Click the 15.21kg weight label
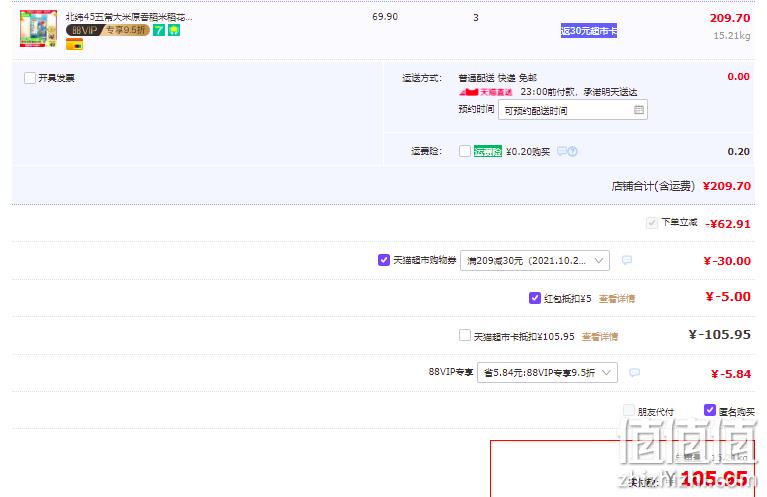This screenshot has width=767, height=497. point(731,36)
